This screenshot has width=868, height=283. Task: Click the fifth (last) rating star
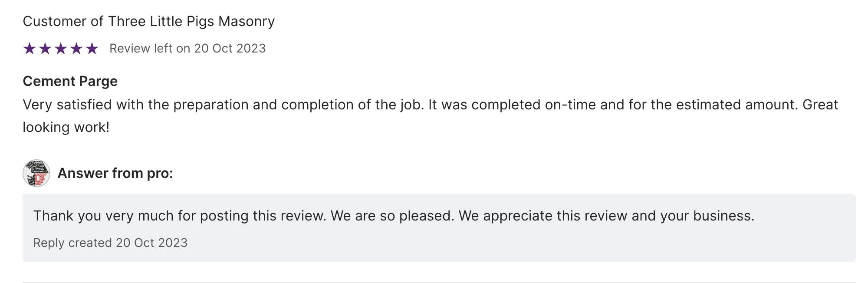tap(92, 49)
